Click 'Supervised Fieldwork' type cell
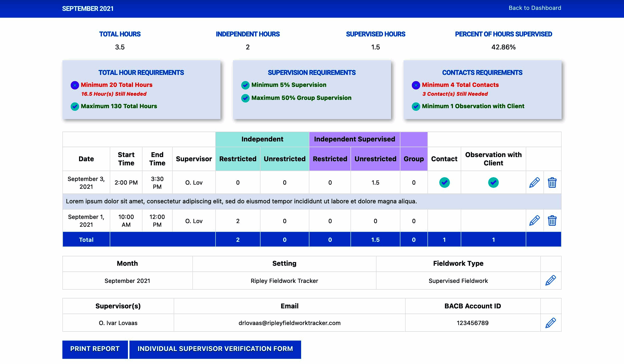The image size is (624, 364). click(458, 281)
